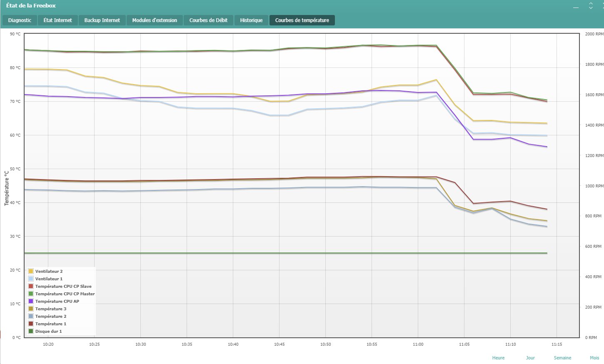Select Courbes de température tab

[x=302, y=20]
